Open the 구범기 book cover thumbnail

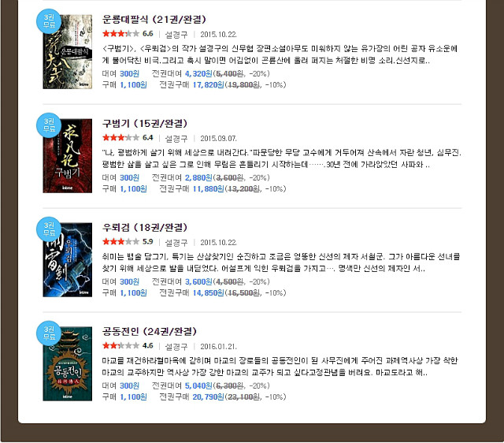[x=68, y=156]
